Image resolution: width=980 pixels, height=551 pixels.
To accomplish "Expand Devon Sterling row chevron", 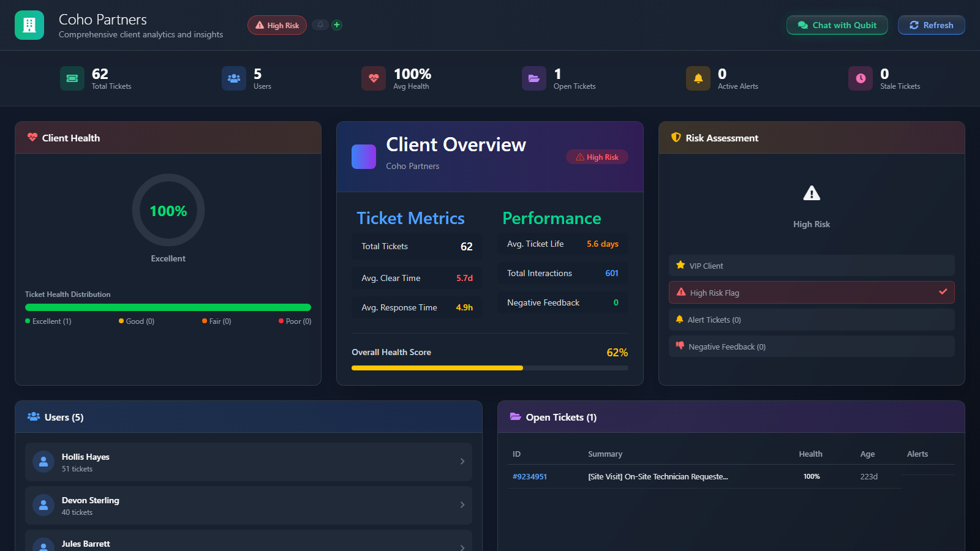I will [x=462, y=505].
